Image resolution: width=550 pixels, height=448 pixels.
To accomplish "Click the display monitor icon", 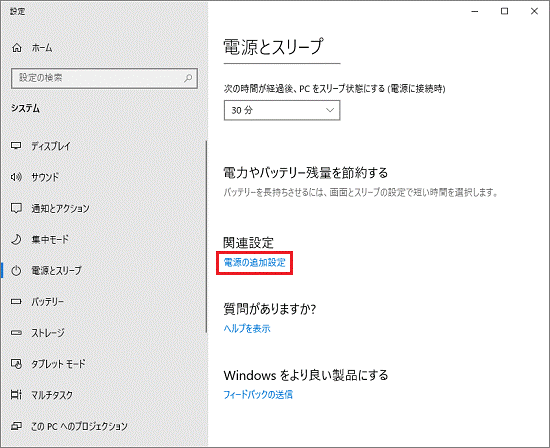I will click(16, 146).
